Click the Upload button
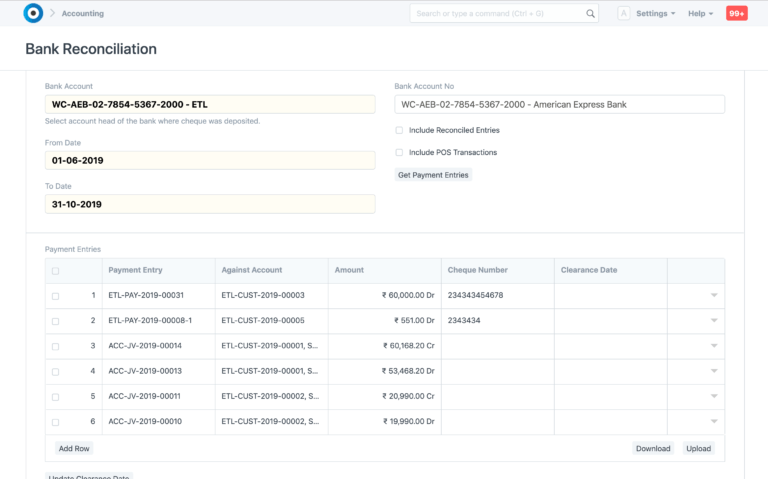 (698, 448)
